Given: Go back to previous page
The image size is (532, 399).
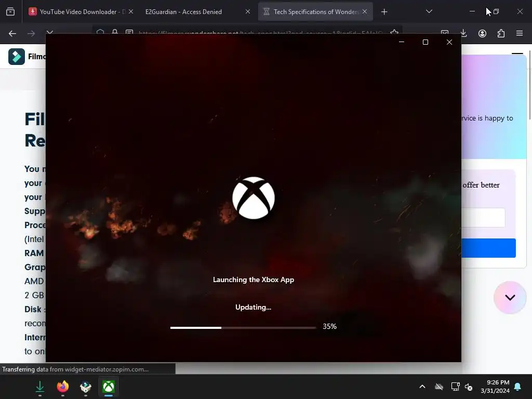Looking at the screenshot, I should (x=12, y=33).
